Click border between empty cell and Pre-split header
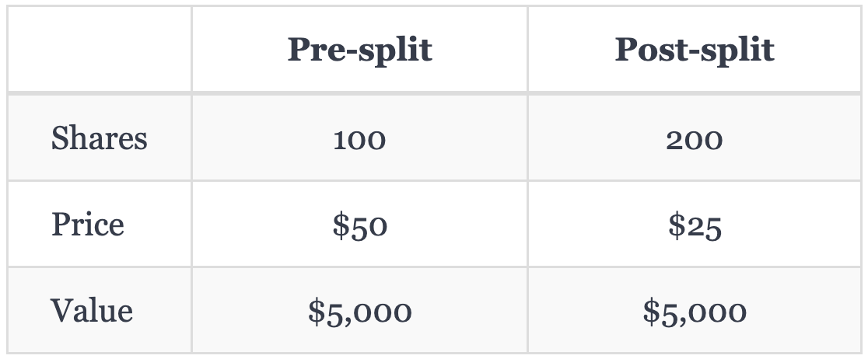Screen dimensions: 868x359 pyautogui.click(x=191, y=49)
